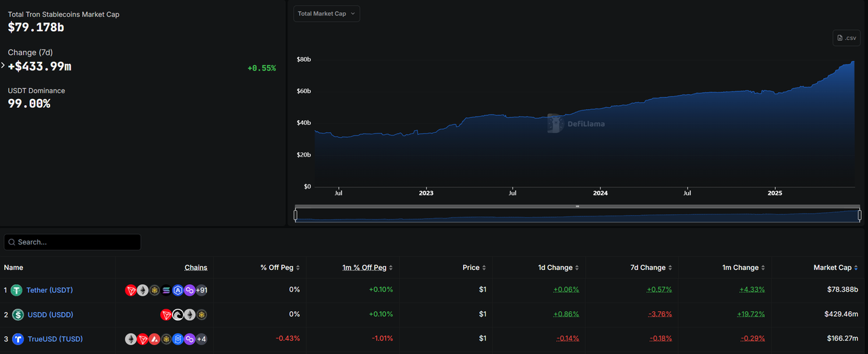This screenshot has width=868, height=354.
Task: Sort by the 7d Change column
Action: (651, 268)
